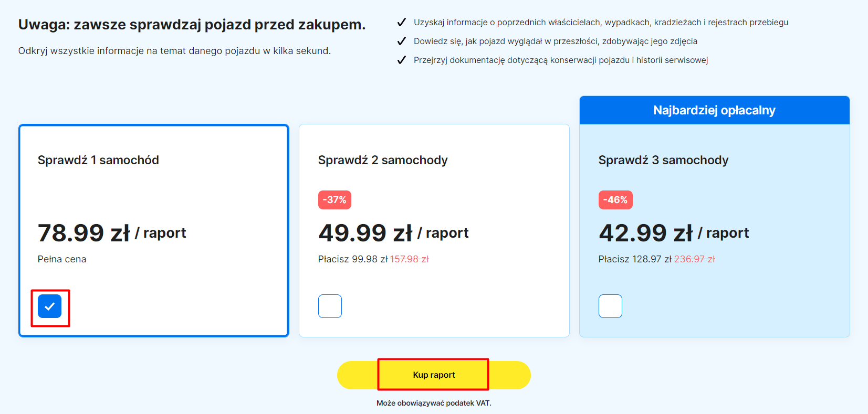Select the 'Sprawdź 3 samochody' plan checkbox

610,306
